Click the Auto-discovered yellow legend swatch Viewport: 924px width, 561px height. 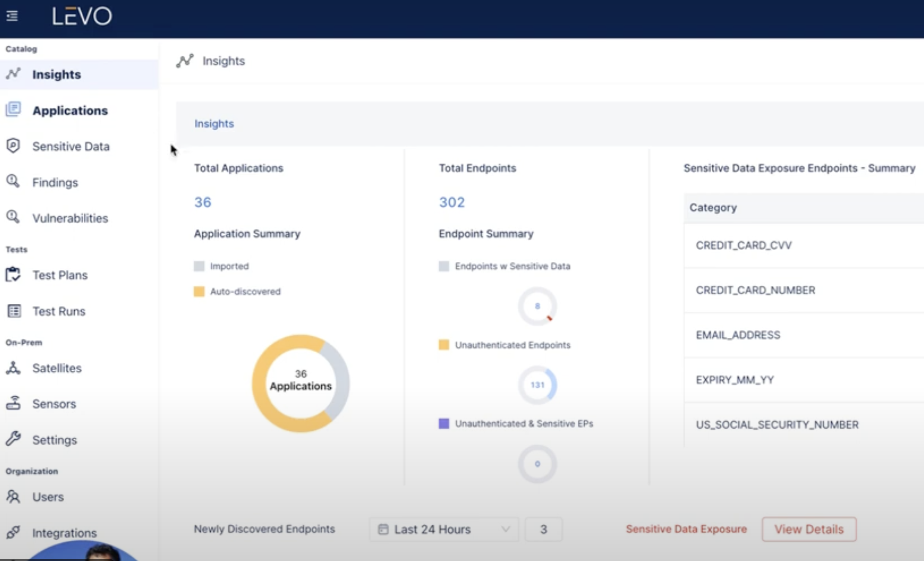[199, 291]
